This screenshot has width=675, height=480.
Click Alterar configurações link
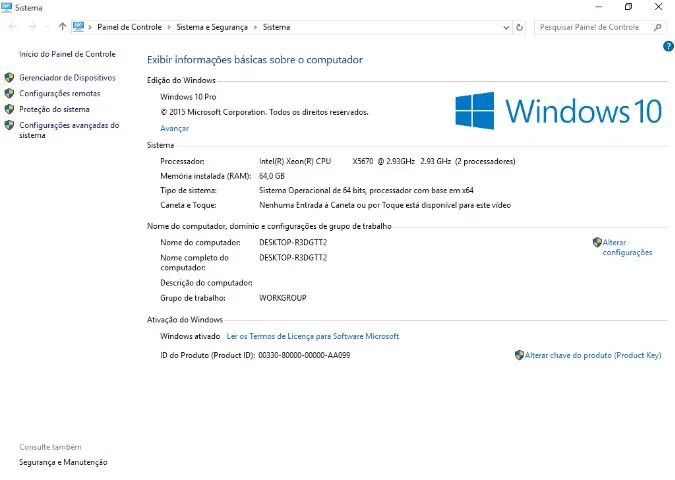click(627, 247)
